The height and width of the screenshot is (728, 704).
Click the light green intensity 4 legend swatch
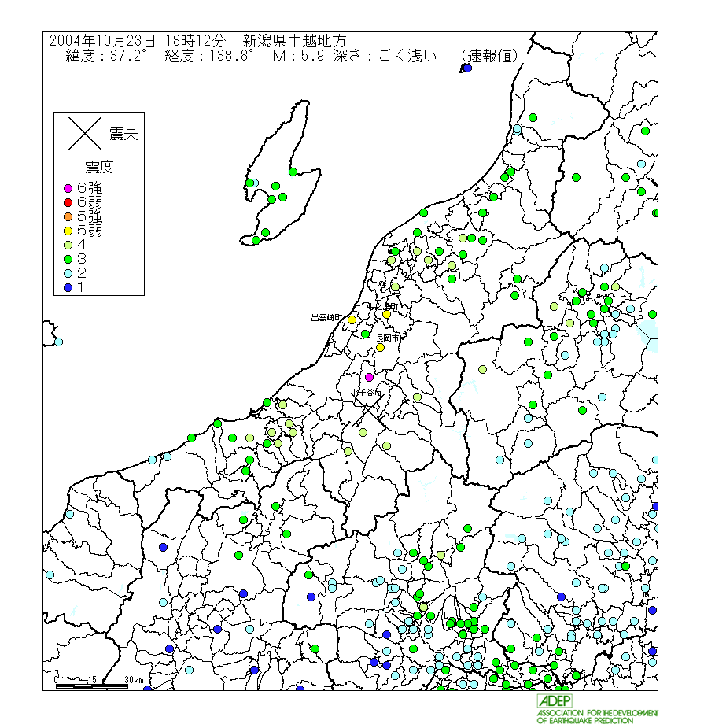pyautogui.click(x=68, y=245)
